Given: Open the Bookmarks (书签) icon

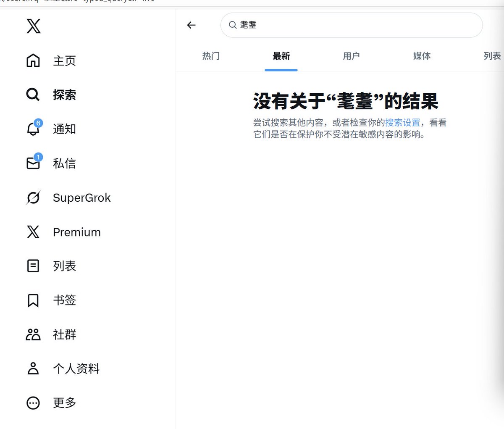Looking at the screenshot, I should [33, 300].
